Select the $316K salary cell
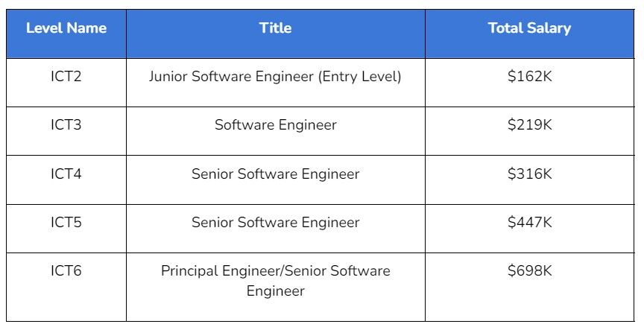 click(x=529, y=174)
